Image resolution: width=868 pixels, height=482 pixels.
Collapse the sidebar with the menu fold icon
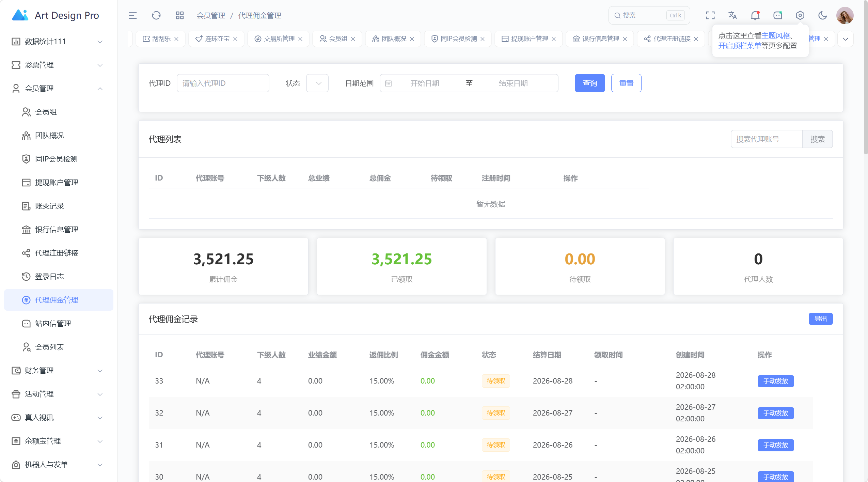click(132, 15)
